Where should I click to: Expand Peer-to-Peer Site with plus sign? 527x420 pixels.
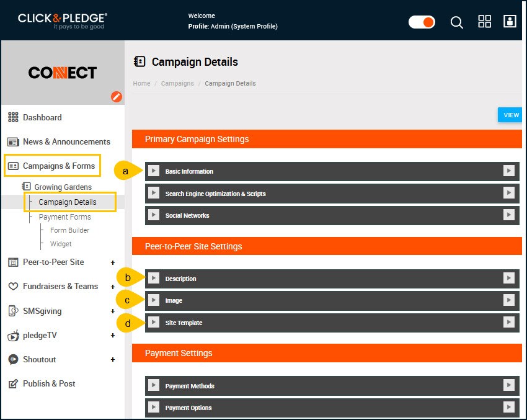pyautogui.click(x=113, y=262)
